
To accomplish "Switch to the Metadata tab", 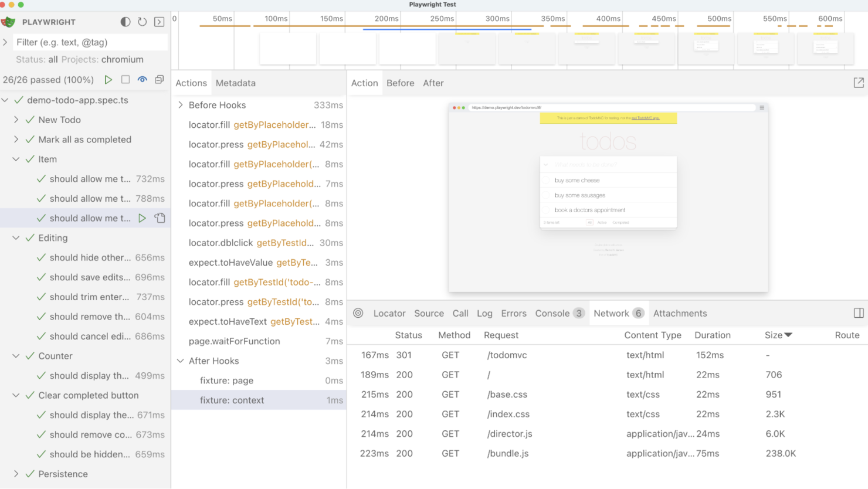I will coord(236,83).
